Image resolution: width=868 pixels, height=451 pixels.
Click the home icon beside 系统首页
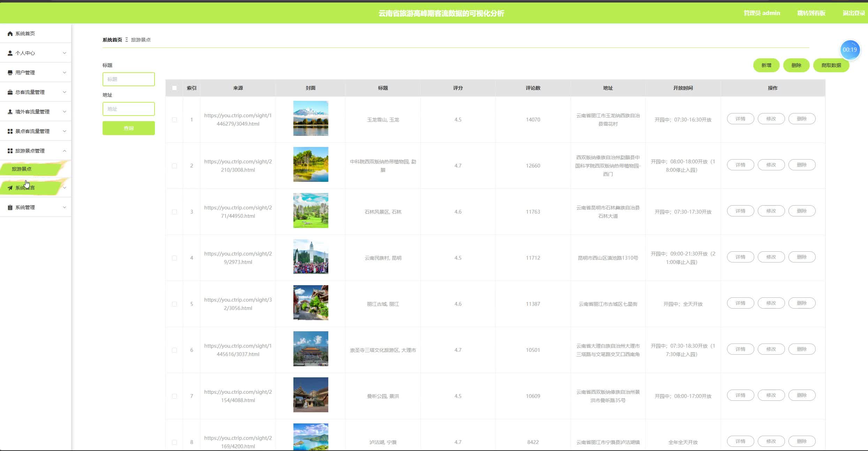(10, 34)
